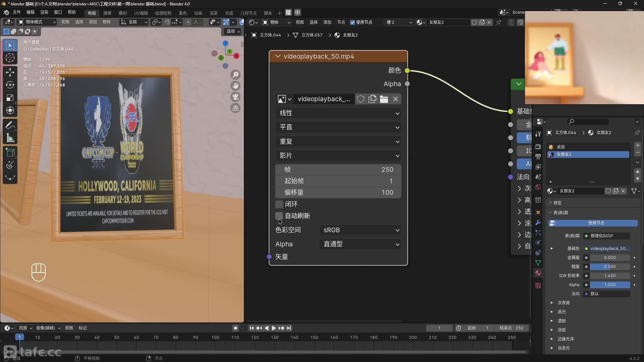This screenshot has height=362, width=644.
Task: Adjust the Alpha 1.000 slider in properties
Action: tap(610, 285)
